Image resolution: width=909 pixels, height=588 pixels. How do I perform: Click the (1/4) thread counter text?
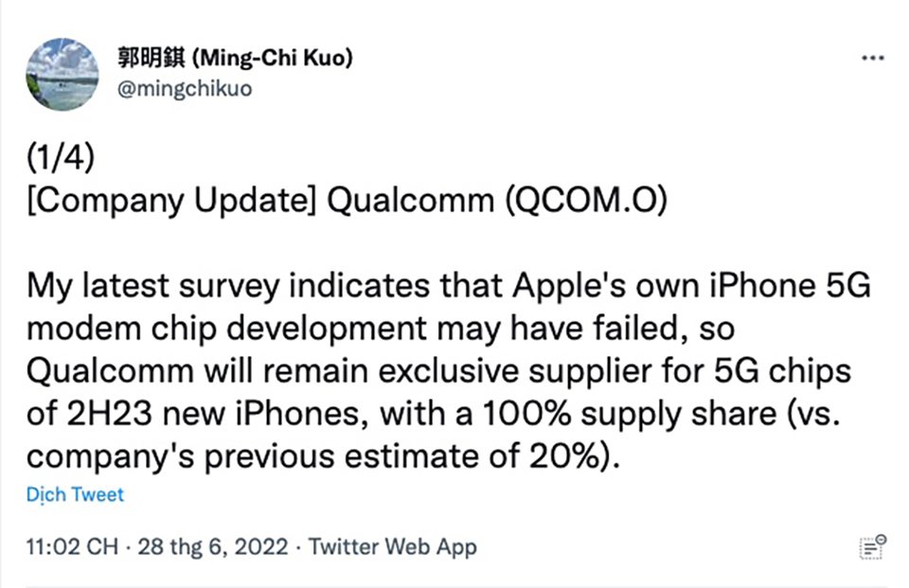[61, 158]
